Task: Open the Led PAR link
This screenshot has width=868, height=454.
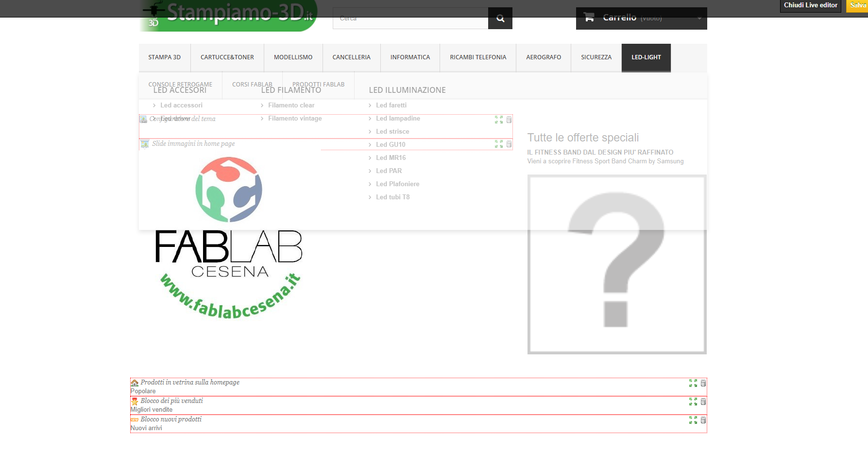Action: (x=389, y=171)
